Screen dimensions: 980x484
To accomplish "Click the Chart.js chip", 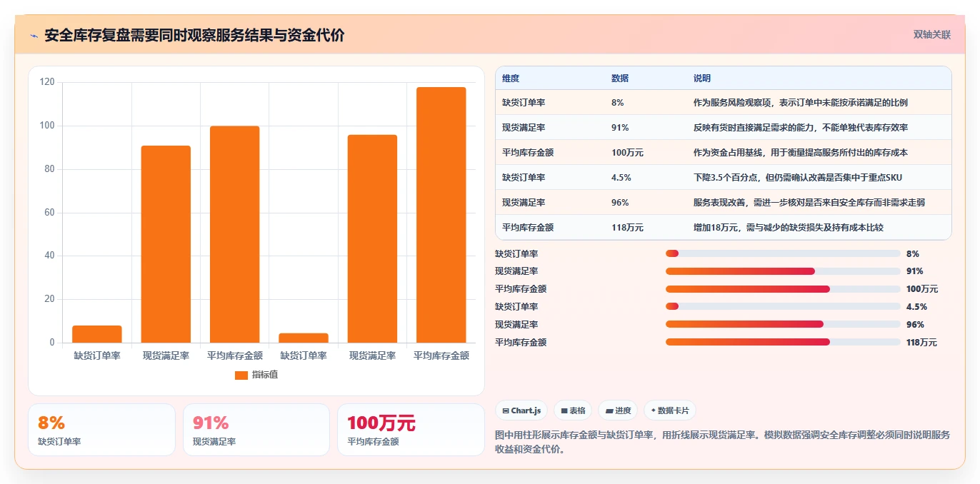I will (521, 410).
